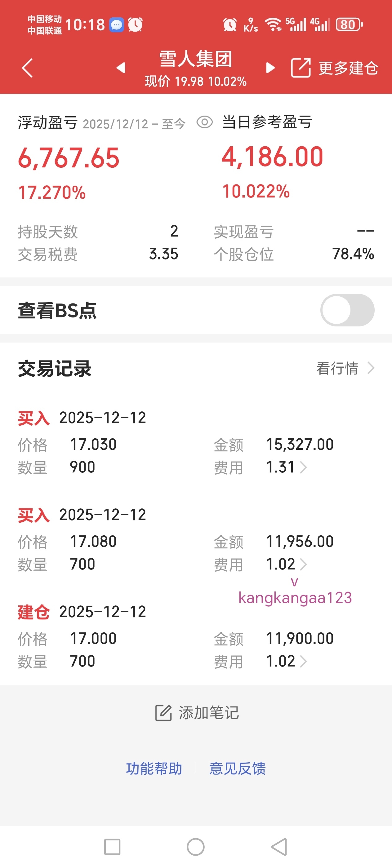This screenshot has width=392, height=868.
Task: Toggle eye icon to hide profit values
Action: coord(205,122)
